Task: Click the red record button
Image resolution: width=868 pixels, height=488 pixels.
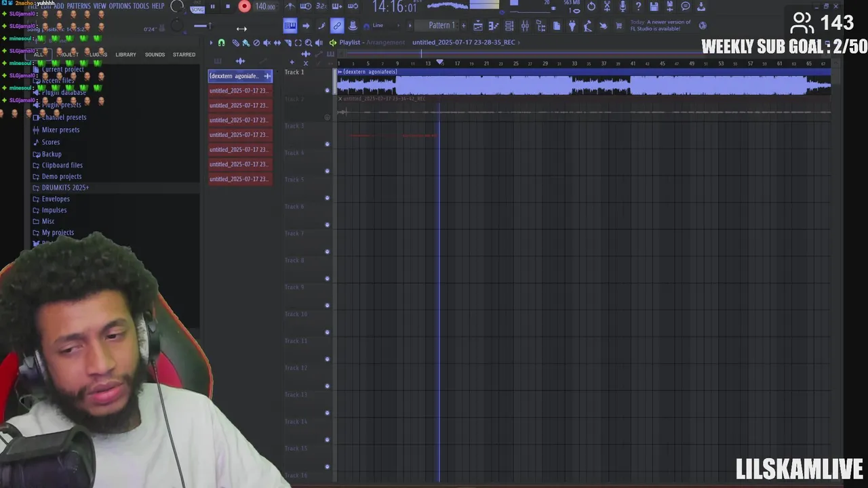Action: point(244,6)
